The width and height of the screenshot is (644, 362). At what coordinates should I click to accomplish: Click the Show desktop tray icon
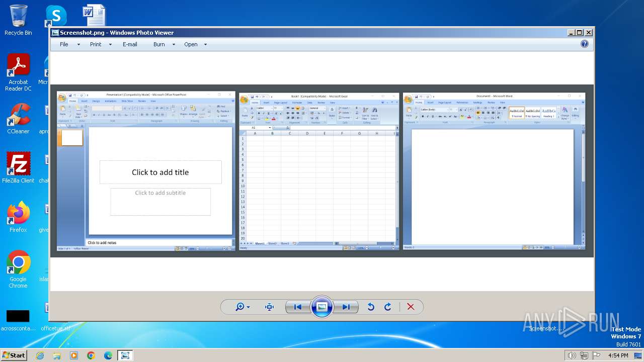(638, 355)
